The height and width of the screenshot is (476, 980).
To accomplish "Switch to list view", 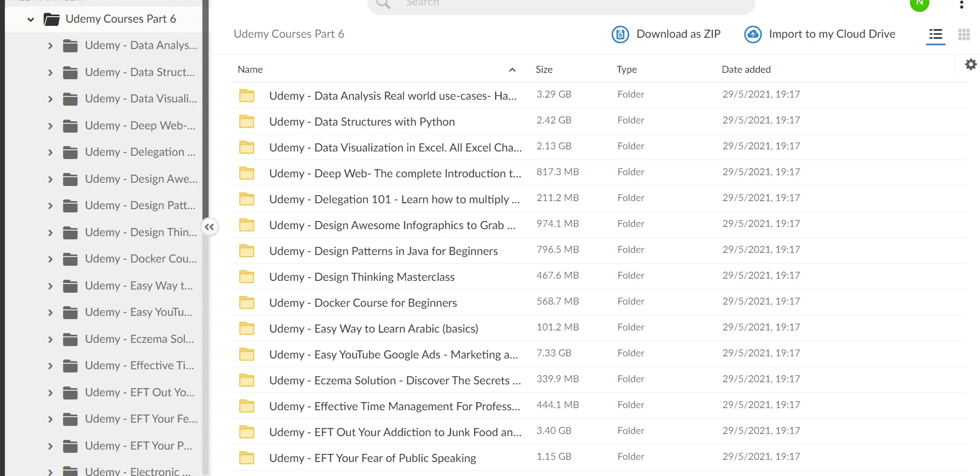I will (x=936, y=35).
